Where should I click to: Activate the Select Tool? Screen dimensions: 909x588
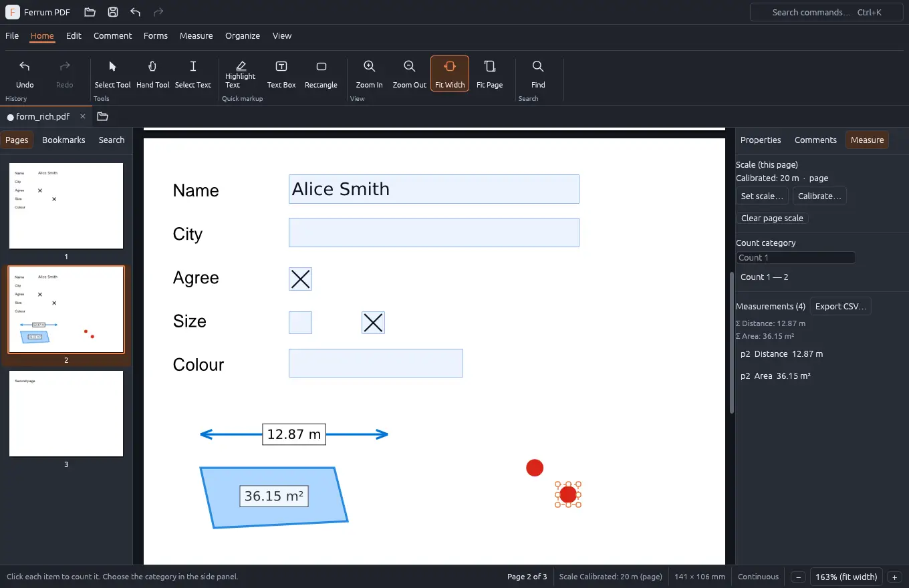[113, 73]
